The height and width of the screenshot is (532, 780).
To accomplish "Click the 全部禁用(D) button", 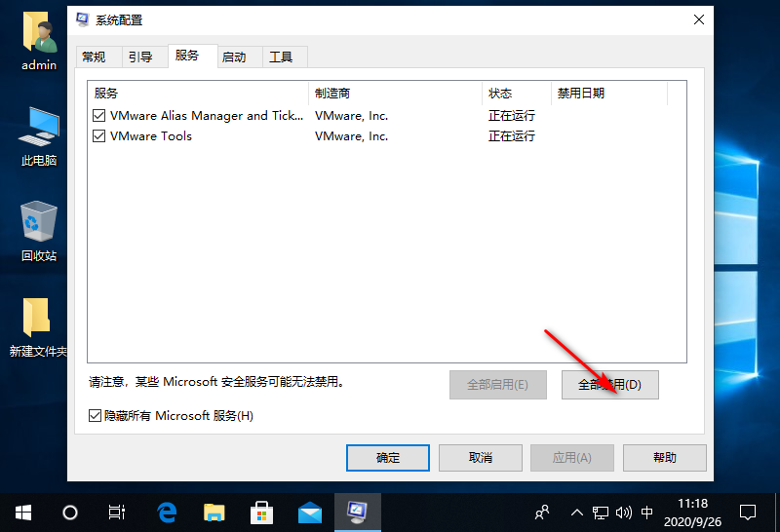I will click(610, 385).
